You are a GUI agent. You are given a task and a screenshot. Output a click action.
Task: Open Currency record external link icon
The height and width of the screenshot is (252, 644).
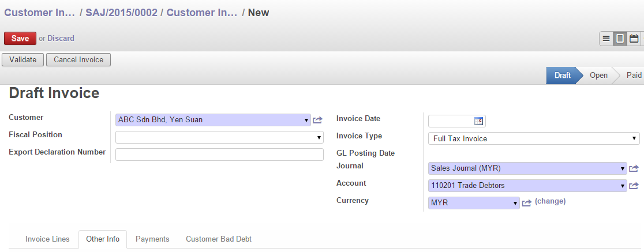[526, 203]
